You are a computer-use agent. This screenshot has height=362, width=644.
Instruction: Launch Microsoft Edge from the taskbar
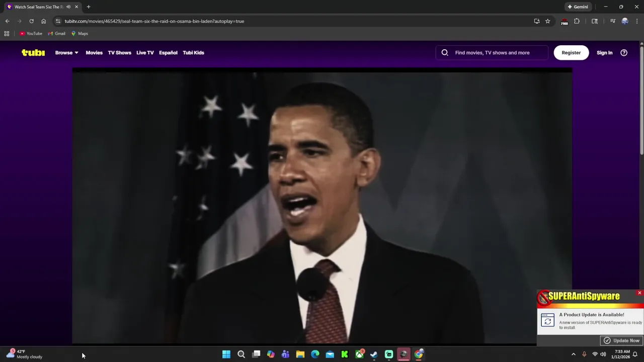click(x=315, y=354)
